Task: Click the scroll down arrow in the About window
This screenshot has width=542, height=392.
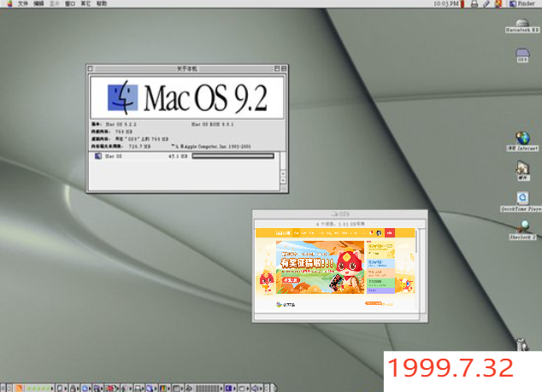Action: 283,180
